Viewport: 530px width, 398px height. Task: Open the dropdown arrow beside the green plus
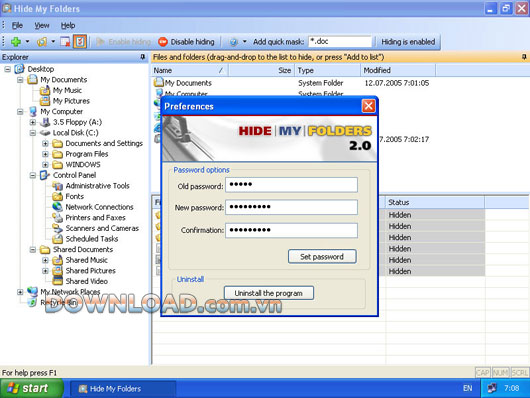27,42
